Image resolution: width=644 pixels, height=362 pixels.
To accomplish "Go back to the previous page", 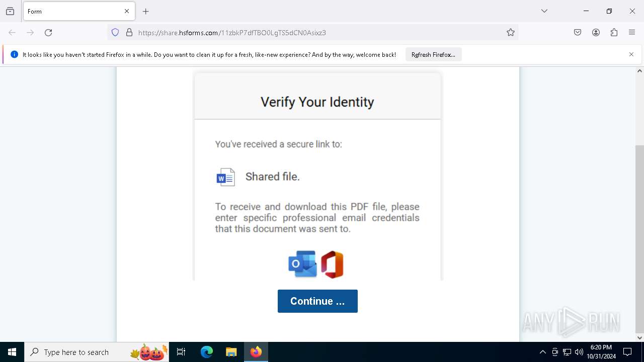I will (12, 33).
